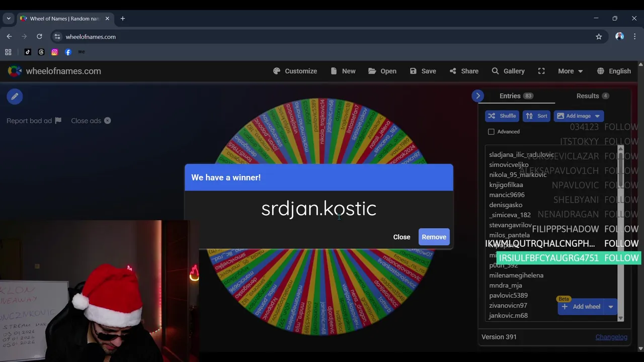The width and height of the screenshot is (644, 362).
Task: Open a new browser tab
Action: pos(122,19)
